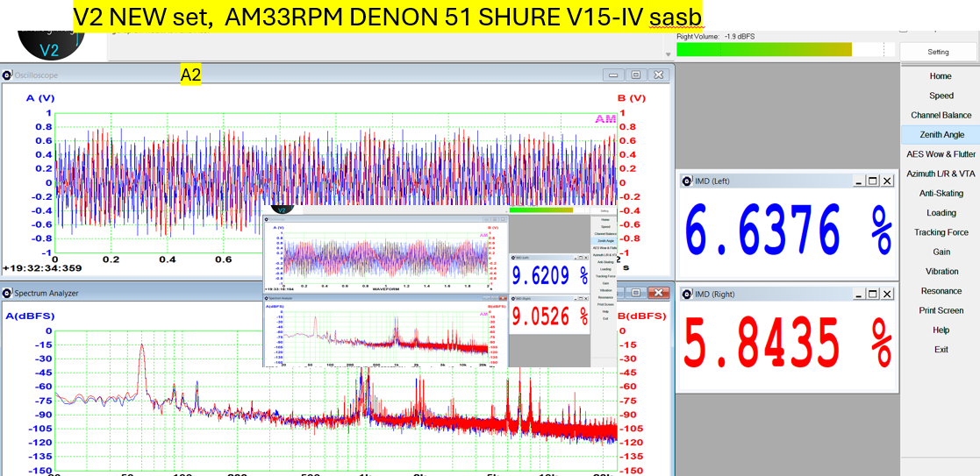
Task: Click the IMD (Left) window icon
Action: 686,181
